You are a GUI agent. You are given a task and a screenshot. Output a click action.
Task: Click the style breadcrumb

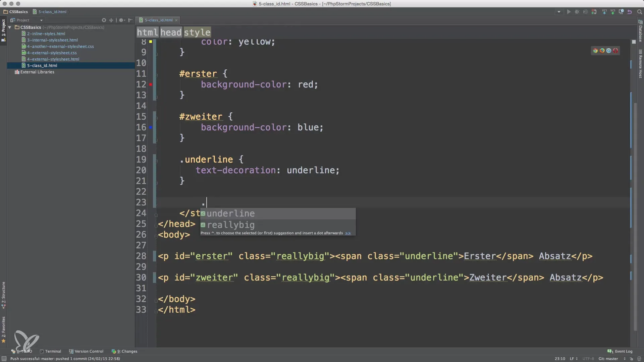[x=197, y=32]
